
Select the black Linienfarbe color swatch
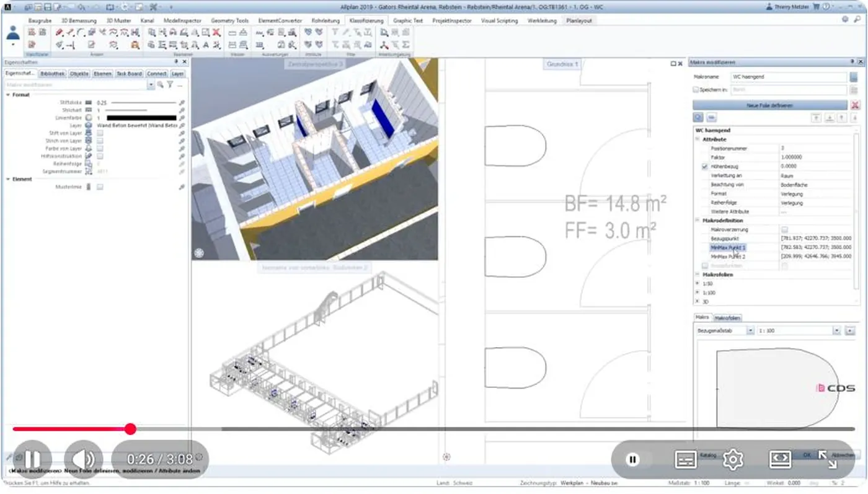click(141, 118)
